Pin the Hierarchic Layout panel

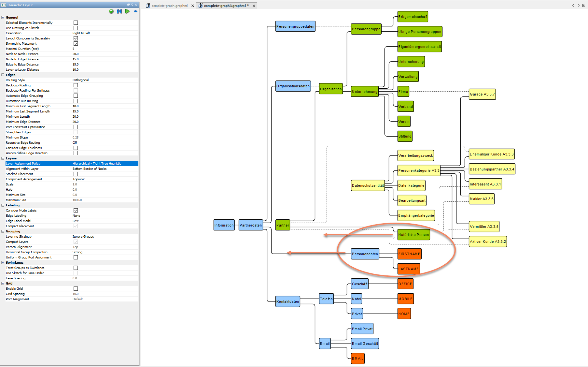(132, 5)
